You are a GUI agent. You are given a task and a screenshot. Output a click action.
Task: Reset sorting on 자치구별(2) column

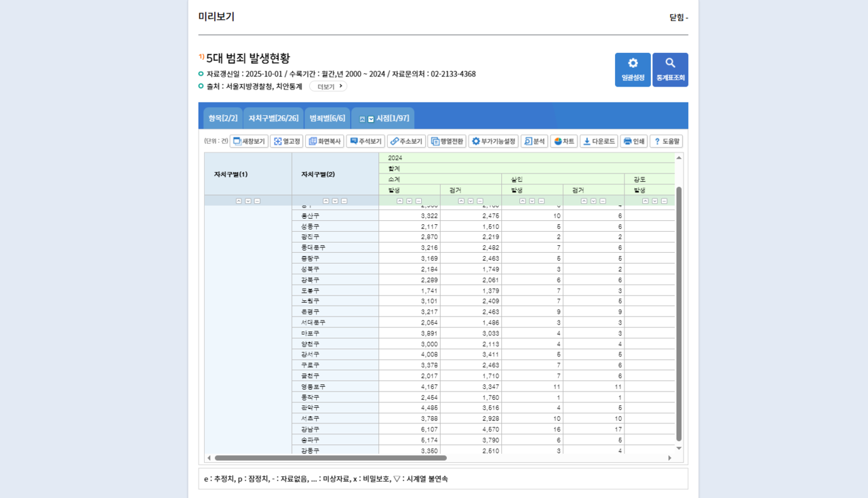[x=344, y=201]
